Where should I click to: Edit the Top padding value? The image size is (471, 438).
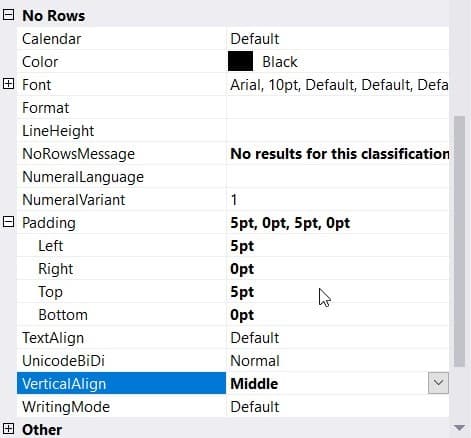(337, 292)
